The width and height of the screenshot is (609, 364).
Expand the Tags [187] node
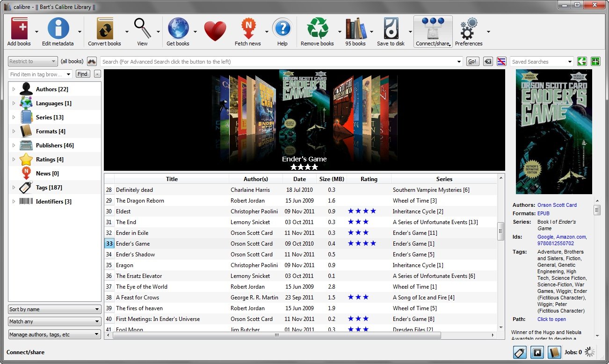pos(14,187)
